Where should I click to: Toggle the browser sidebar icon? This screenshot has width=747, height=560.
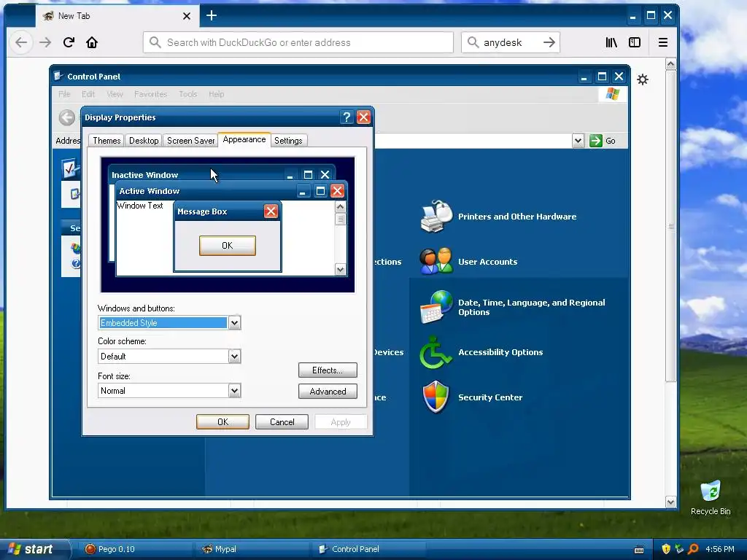click(x=635, y=42)
